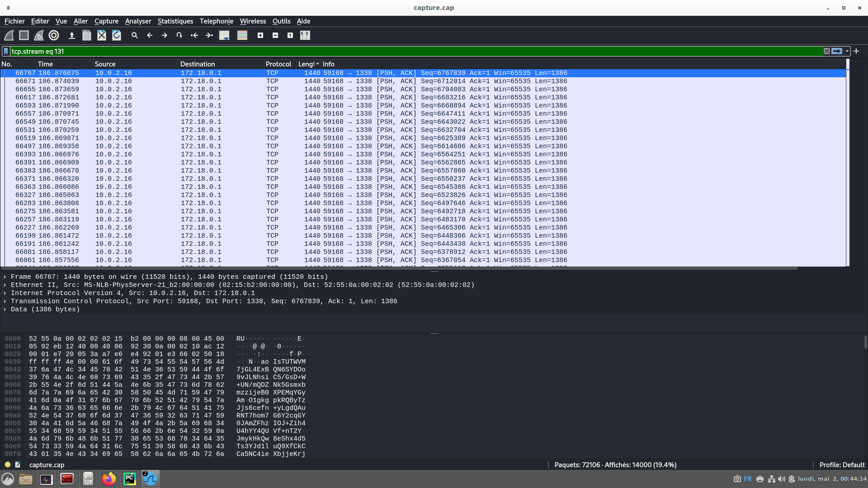
Task: Open capture file properties icon in status bar
Action: tap(18, 465)
